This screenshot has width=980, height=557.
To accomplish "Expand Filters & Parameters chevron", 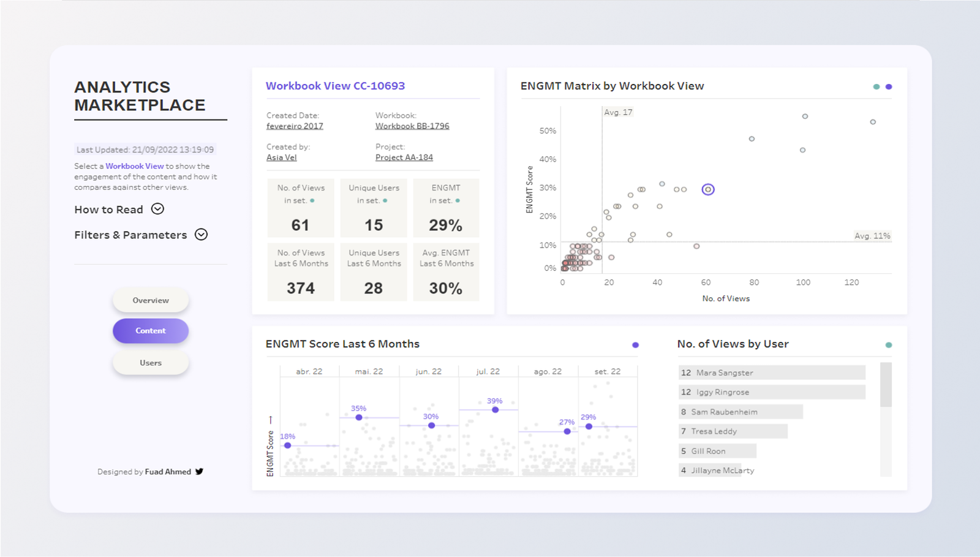I will click(201, 235).
